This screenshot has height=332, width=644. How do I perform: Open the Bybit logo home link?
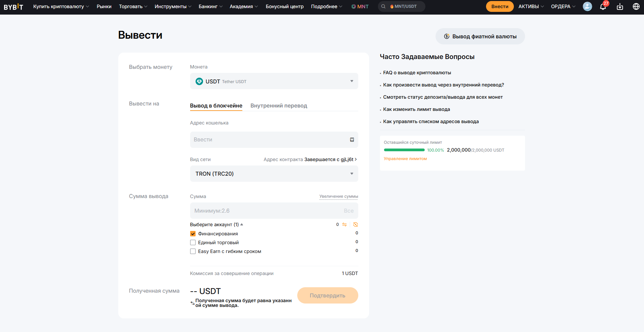pos(14,7)
